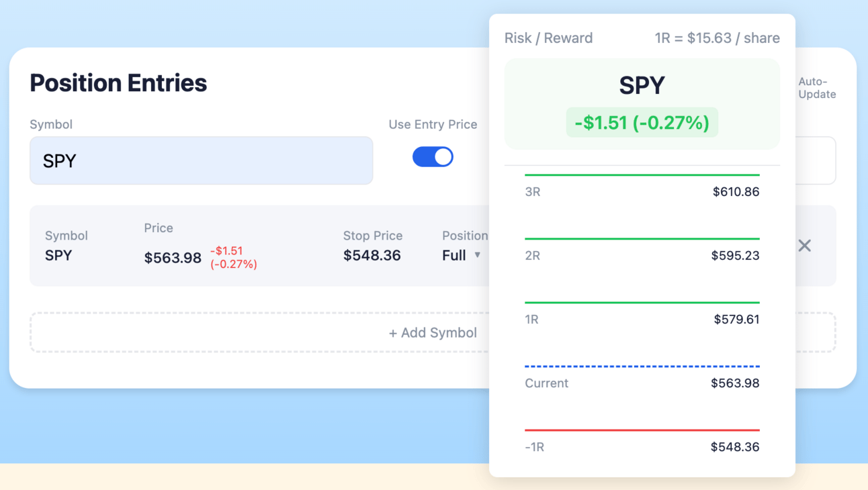Select the 2R target level $595.23

pyautogui.click(x=642, y=255)
